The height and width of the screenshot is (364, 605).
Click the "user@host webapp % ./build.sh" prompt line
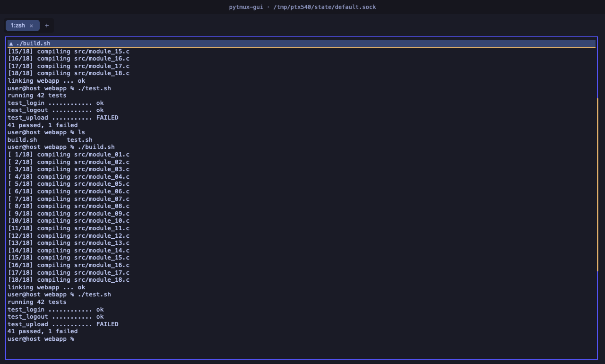coord(61,147)
